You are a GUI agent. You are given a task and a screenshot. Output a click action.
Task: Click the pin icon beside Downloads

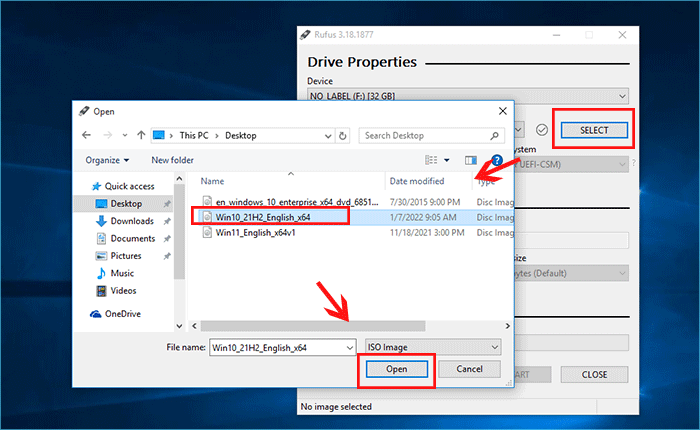(x=167, y=221)
